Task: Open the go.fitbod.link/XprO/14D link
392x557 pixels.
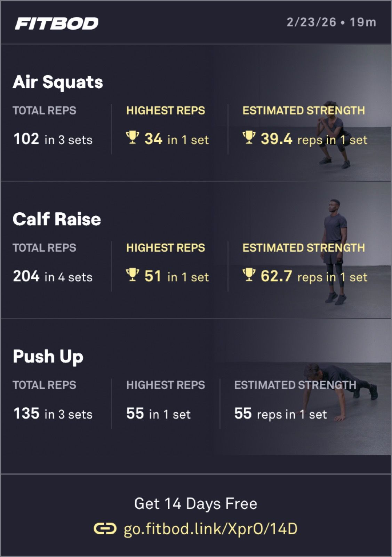Action: tap(210, 528)
